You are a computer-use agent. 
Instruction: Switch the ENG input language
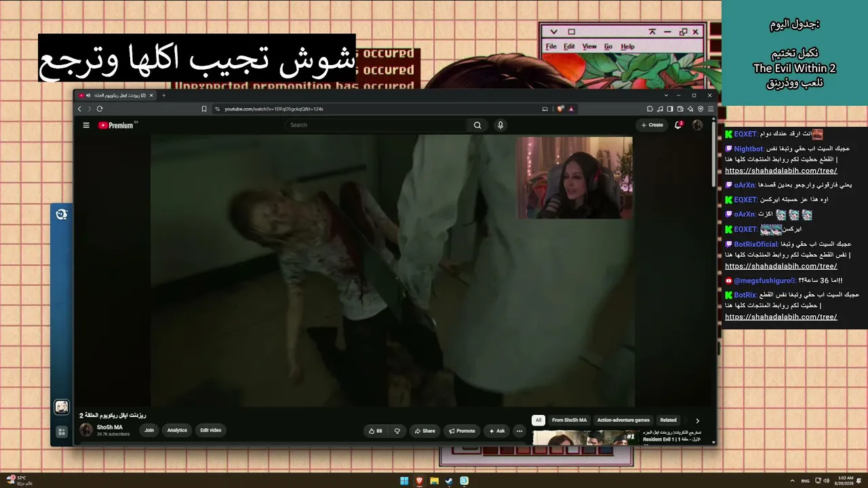(805, 481)
